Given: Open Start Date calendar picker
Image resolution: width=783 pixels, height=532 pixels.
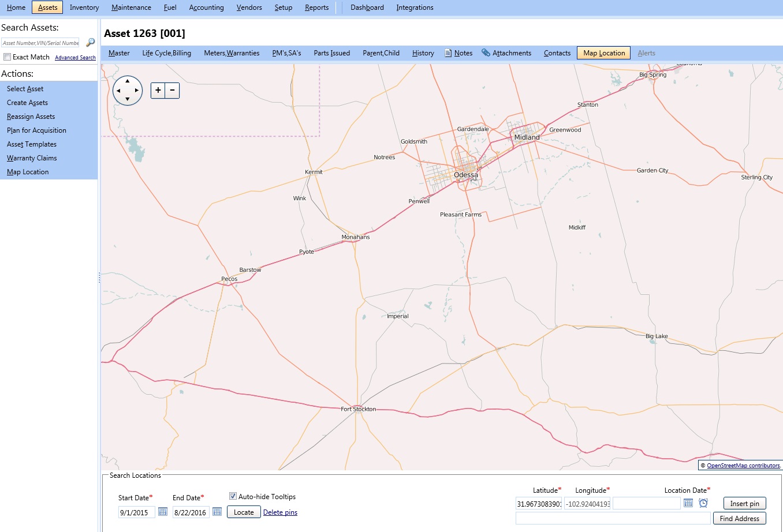Looking at the screenshot, I should click(163, 512).
